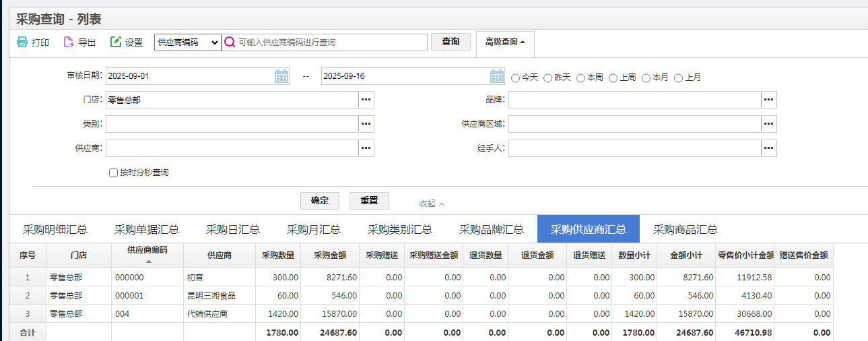The height and width of the screenshot is (341, 868).
Task: Click the print icon in toolbar
Action: [22, 42]
